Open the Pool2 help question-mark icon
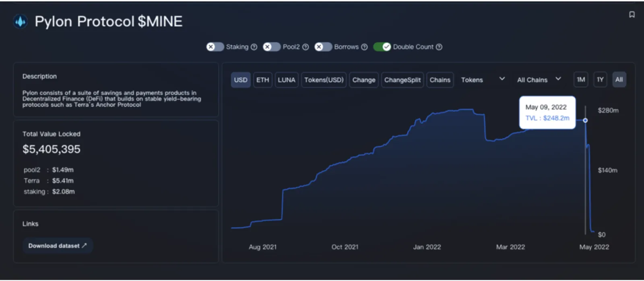Image resolution: width=644 pixels, height=281 pixels. (x=305, y=47)
